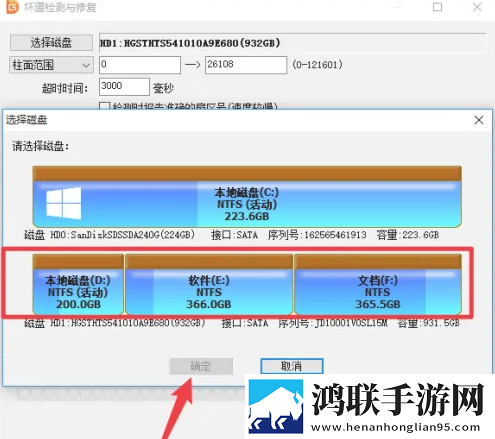The image size is (495, 439).
Task: Close the 选择磁盘 dialog
Action: 479,120
